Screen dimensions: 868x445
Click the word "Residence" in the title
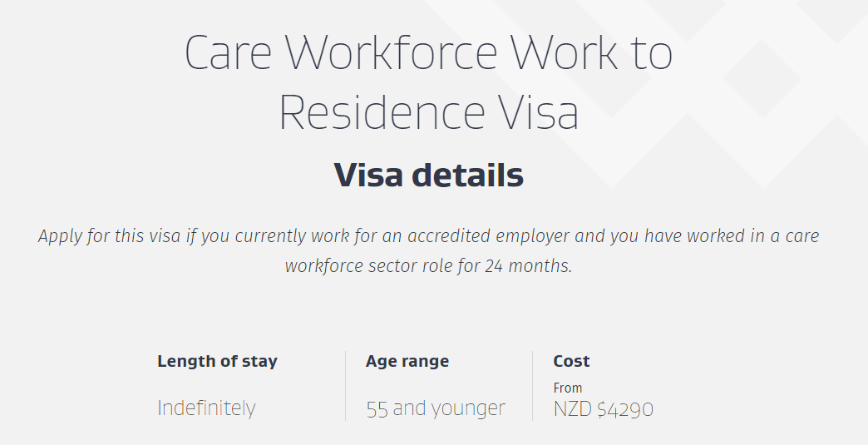[x=382, y=113]
